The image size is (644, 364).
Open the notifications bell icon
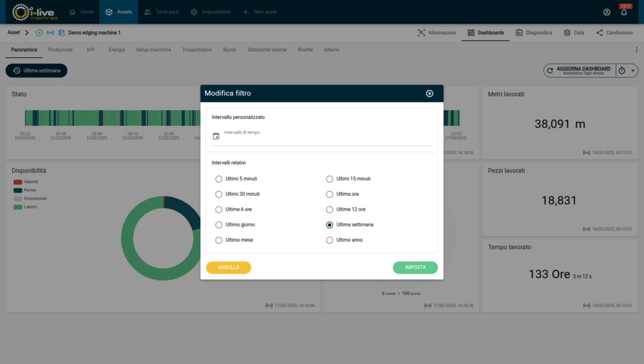click(624, 12)
